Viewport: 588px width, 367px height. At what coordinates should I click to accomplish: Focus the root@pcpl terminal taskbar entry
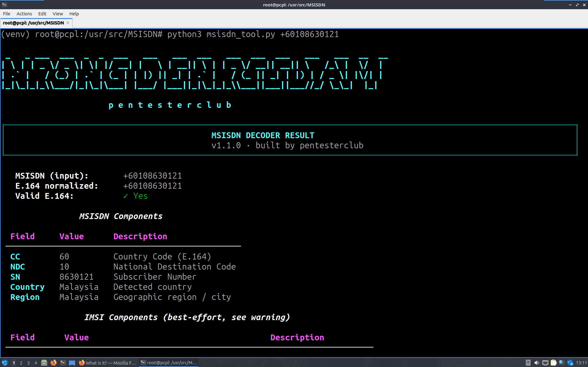[x=169, y=363]
